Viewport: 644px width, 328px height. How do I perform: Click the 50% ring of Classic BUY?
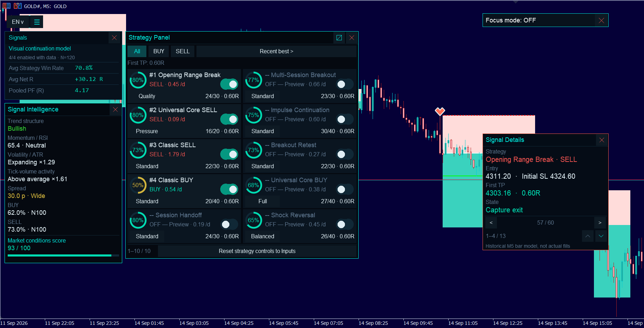tap(138, 185)
